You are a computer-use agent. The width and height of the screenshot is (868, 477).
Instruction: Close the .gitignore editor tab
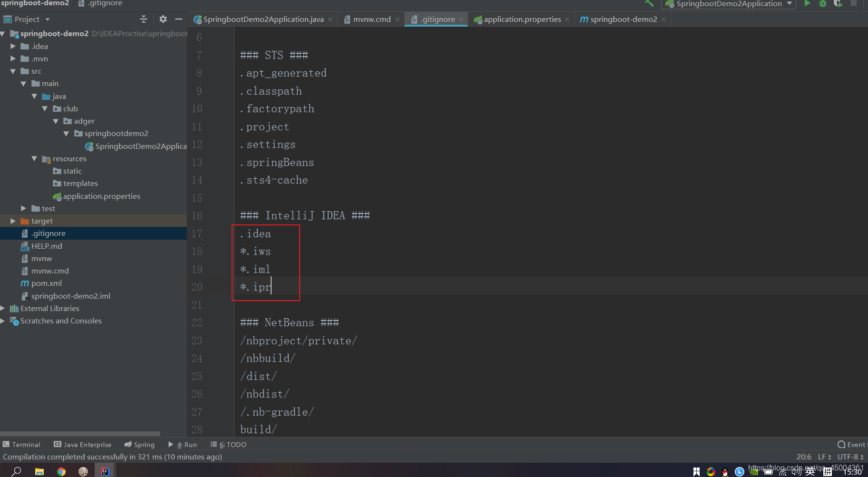[461, 19]
